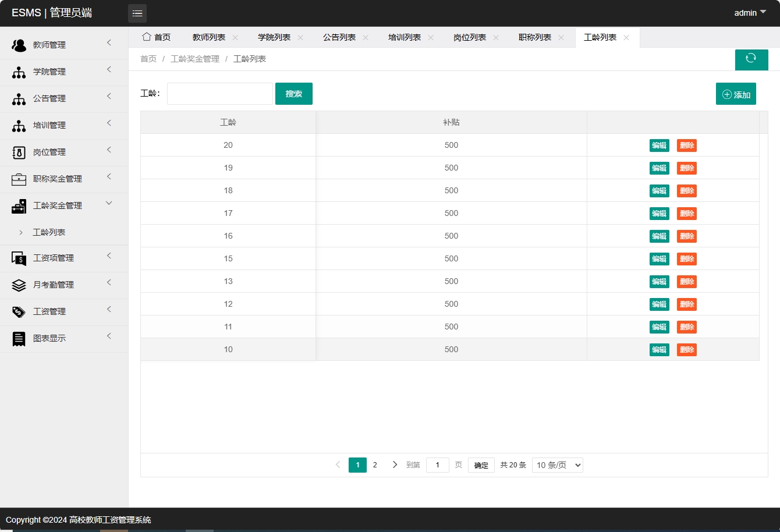This screenshot has width=780, height=532.
Task: Select the 月考勤管理 layers icon
Action: (x=19, y=285)
